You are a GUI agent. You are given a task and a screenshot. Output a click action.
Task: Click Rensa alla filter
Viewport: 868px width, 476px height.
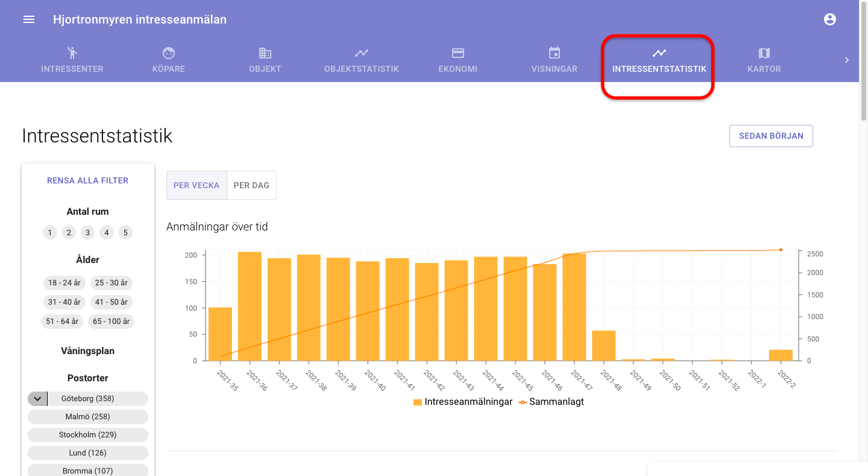[x=87, y=180]
